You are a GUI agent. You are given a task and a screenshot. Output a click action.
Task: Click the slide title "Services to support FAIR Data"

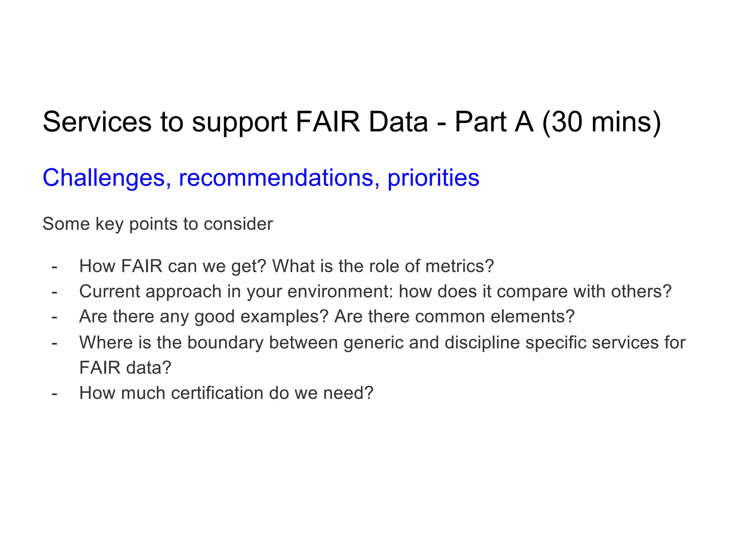click(x=235, y=122)
